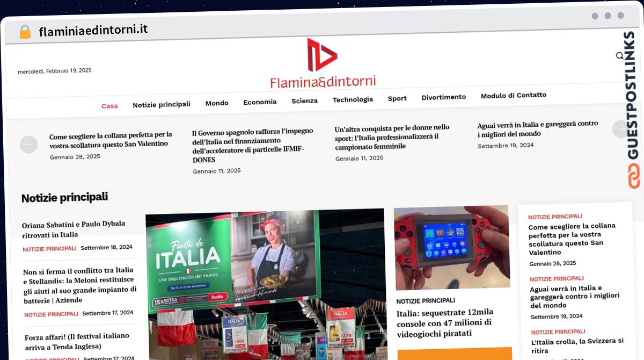
Task: Open Oriana Sabatini e Paulo Dybala article
Action: (74, 229)
